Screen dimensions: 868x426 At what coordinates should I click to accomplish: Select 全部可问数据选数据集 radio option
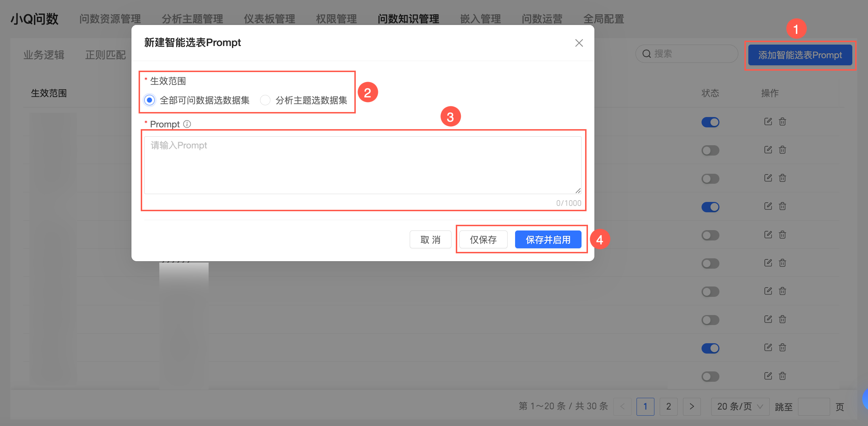tap(150, 100)
